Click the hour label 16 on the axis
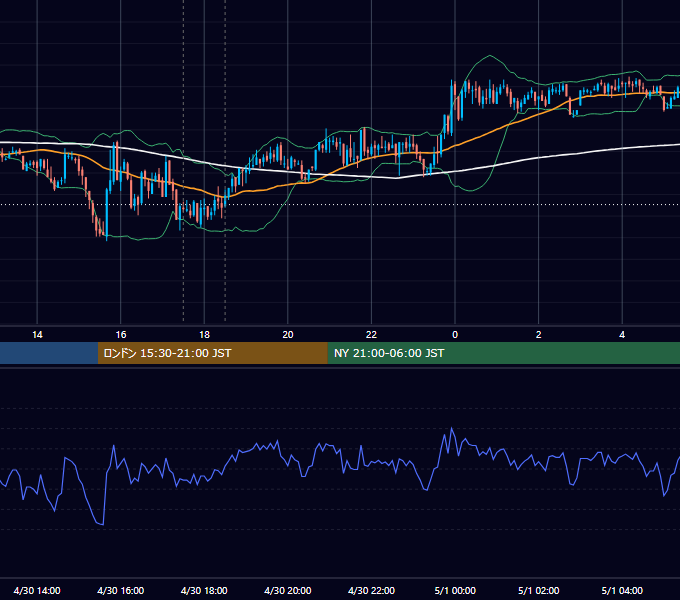680x600 pixels. [x=121, y=335]
